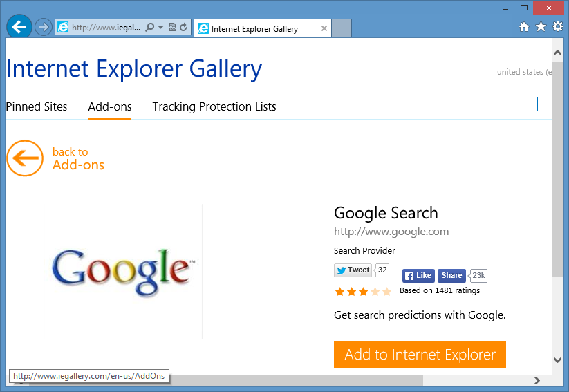569x392 pixels.
Task: Open the Home icon
Action: click(x=523, y=27)
